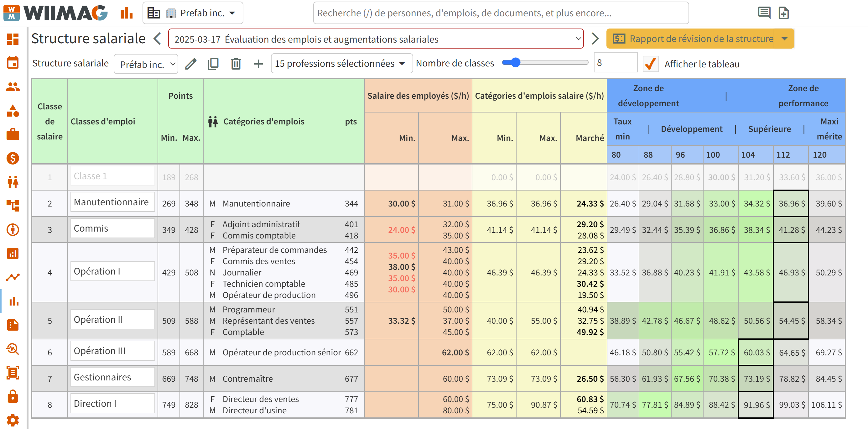The height and width of the screenshot is (429, 868).
Task: Uncheck the Afficher le tableau checkbox
Action: tap(651, 64)
